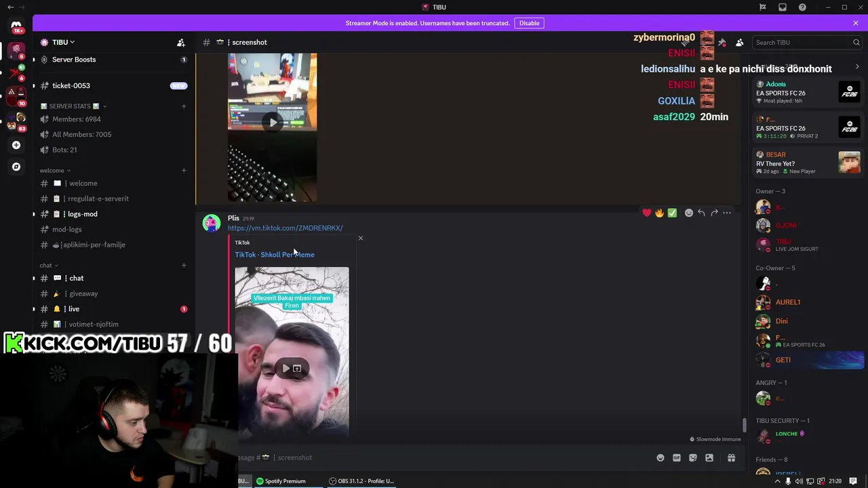Open Windows notification center icon
The width and height of the screenshot is (868, 488).
click(854, 481)
